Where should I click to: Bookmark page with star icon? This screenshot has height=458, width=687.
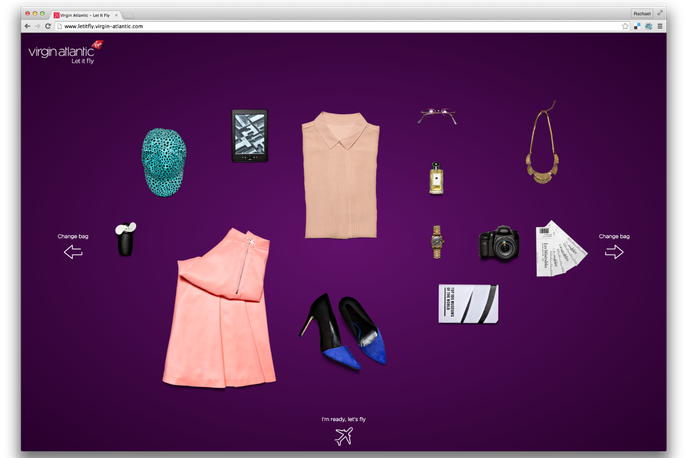pyautogui.click(x=625, y=26)
